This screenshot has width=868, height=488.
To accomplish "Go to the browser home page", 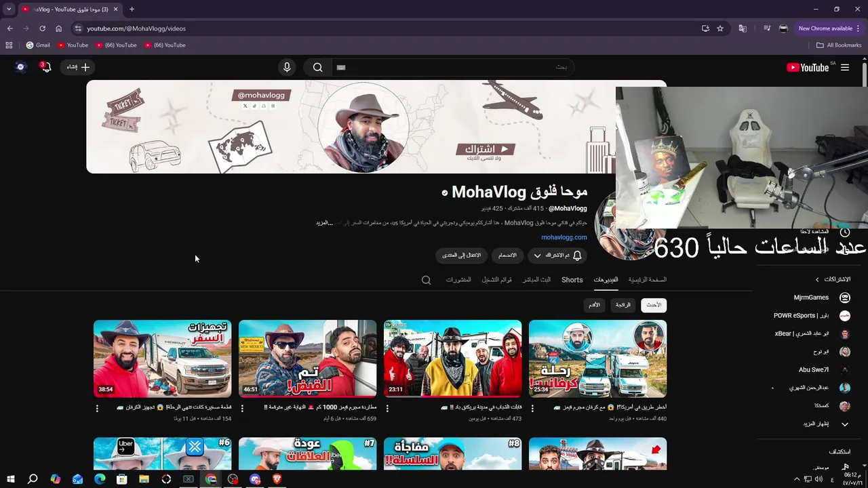I will (x=58, y=28).
